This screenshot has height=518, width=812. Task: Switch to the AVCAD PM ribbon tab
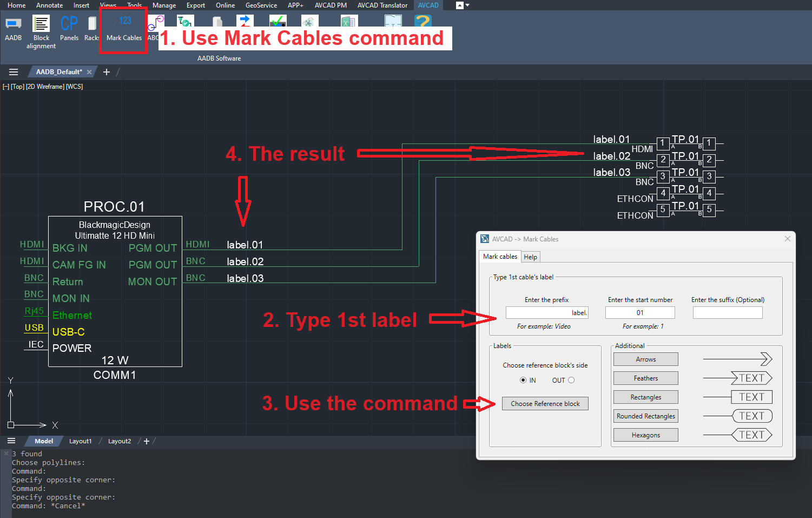click(331, 5)
